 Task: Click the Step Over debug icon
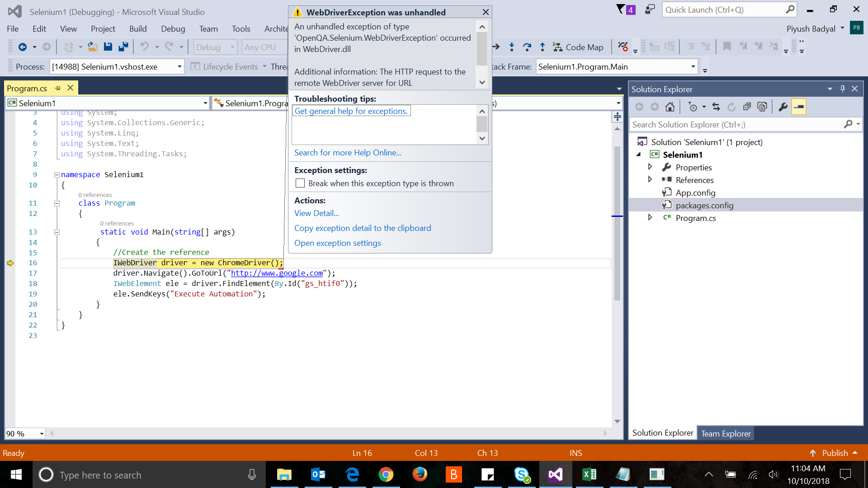pos(527,47)
